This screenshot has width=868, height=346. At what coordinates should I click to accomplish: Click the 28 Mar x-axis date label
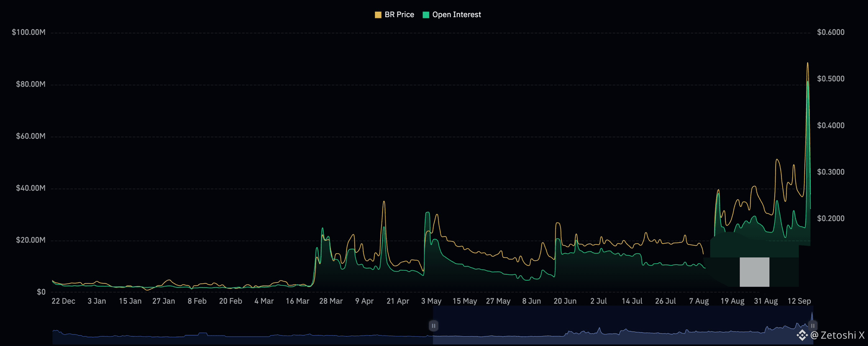pos(331,301)
